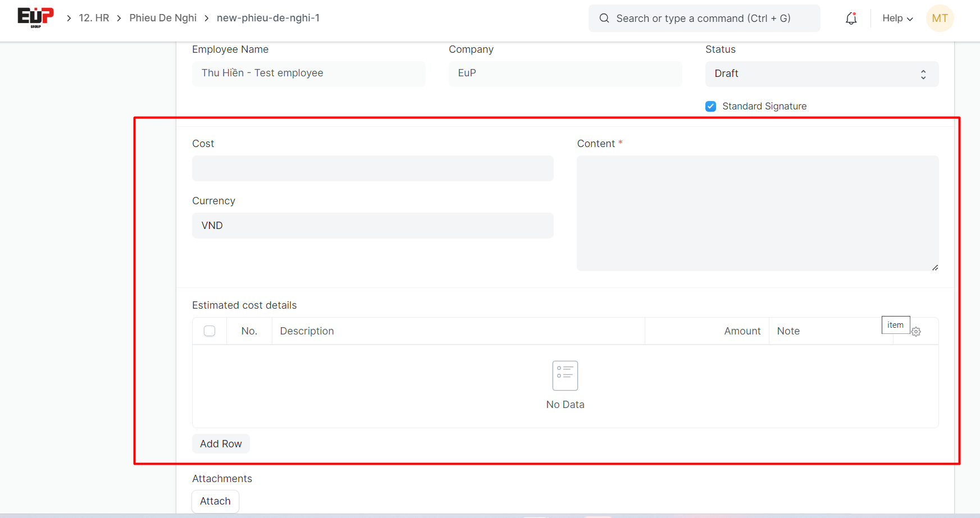Go to 12. HR breadcrumb
This screenshot has height=518, width=980.
click(x=94, y=18)
